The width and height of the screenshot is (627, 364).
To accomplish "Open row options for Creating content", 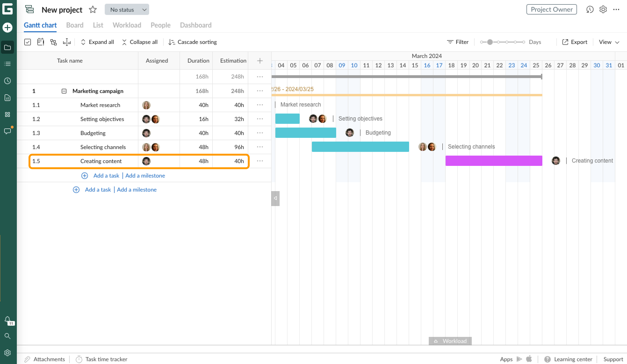I will [260, 161].
